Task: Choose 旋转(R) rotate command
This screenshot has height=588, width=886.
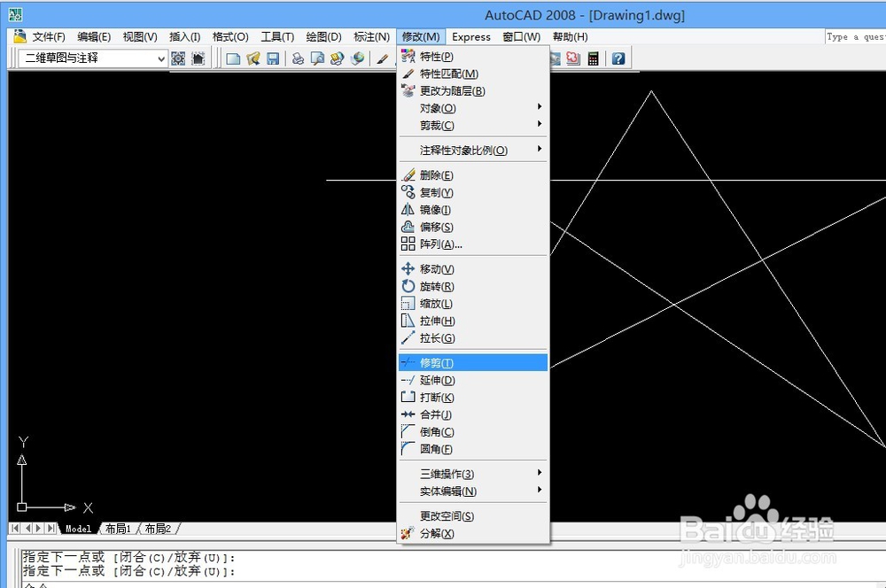Action: 473,286
